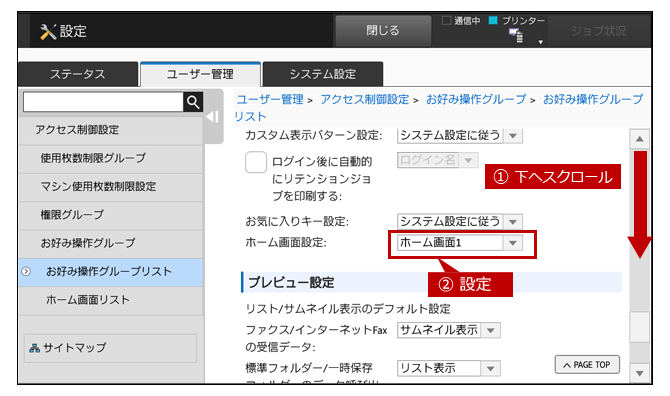Toggle auto print retention job checkbox
This screenshot has height=396, width=670.
pos(256,162)
